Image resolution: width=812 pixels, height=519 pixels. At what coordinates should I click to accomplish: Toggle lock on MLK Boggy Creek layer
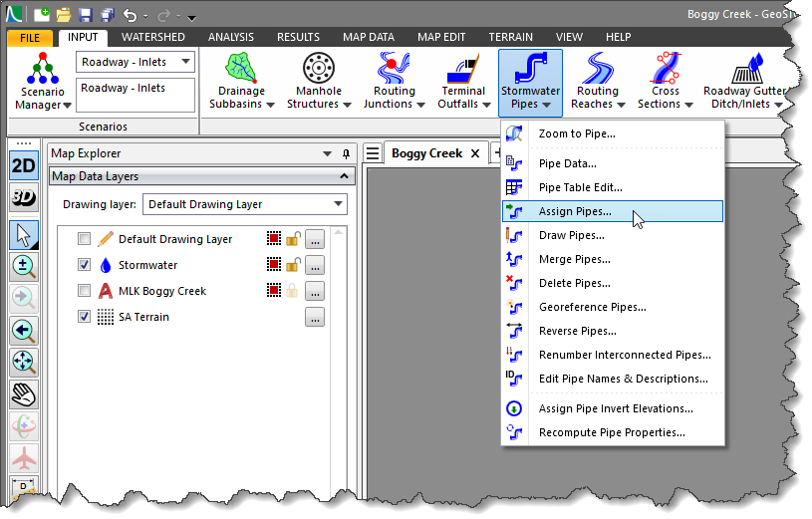click(x=293, y=290)
